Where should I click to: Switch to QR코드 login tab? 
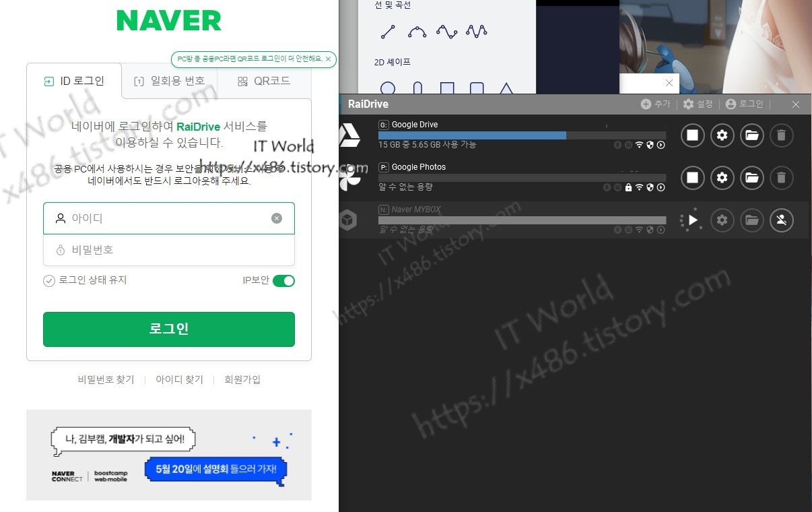tap(264, 82)
